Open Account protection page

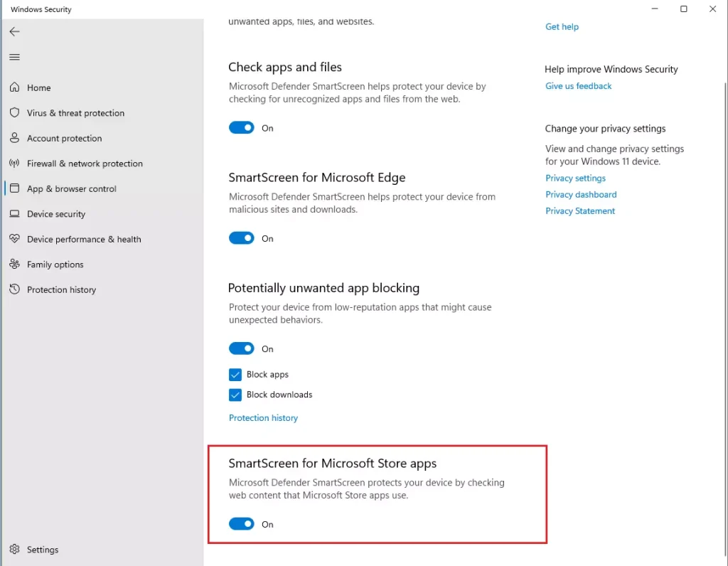click(103, 138)
